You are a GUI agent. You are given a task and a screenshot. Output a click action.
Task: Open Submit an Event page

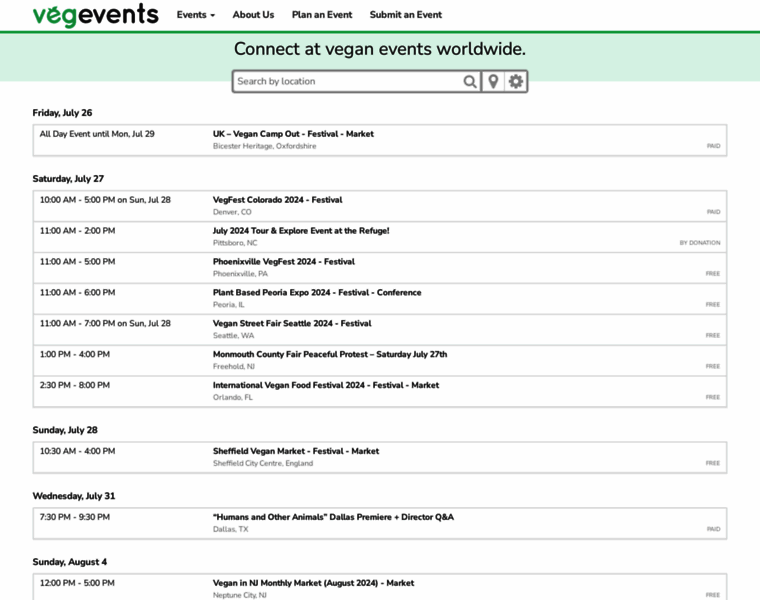point(405,15)
